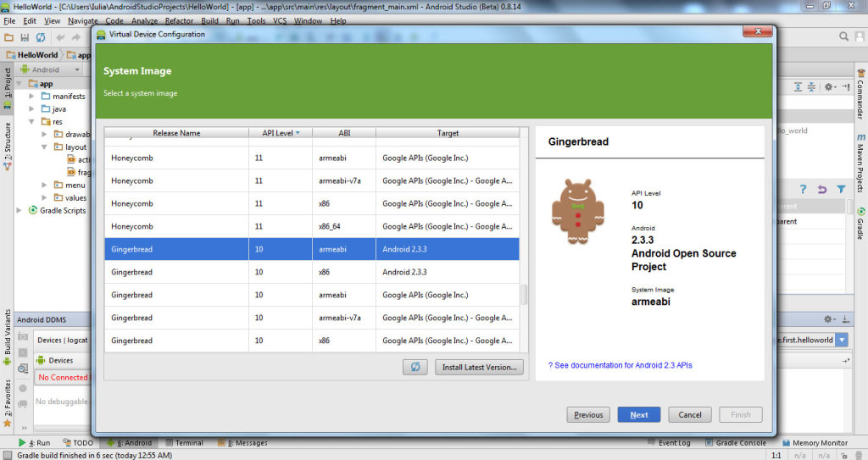Open the Structure side tab
This screenshot has width=868, height=460.
coord(7,146)
